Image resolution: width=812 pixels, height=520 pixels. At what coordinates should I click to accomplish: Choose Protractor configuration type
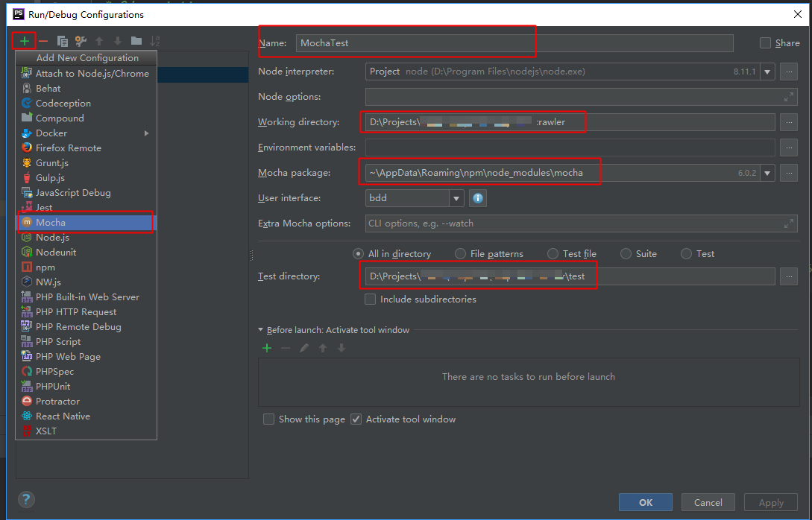point(86,402)
